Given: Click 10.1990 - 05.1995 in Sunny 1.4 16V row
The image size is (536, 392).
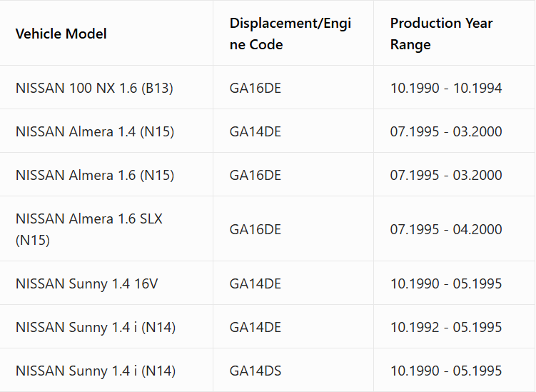Looking at the screenshot, I should [446, 283].
